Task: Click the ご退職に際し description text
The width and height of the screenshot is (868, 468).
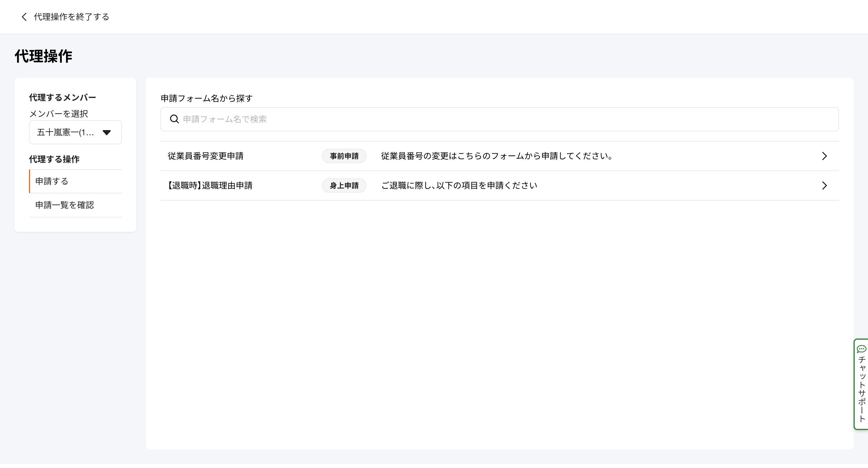Action: click(x=459, y=186)
